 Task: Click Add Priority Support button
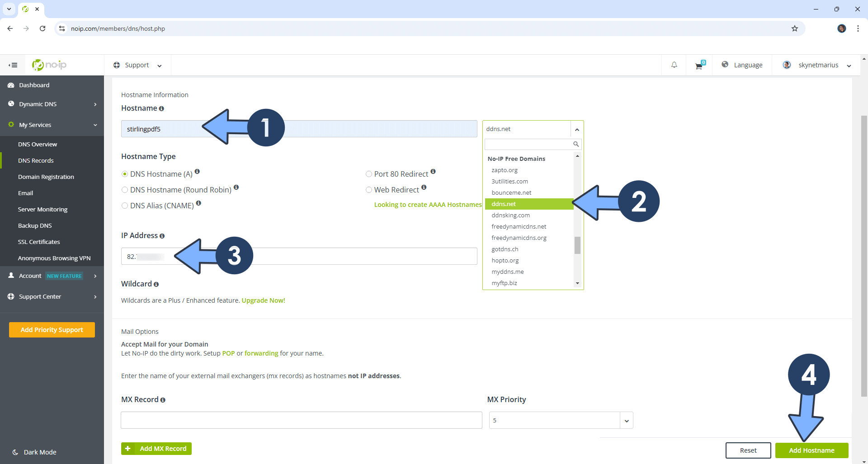(52, 330)
